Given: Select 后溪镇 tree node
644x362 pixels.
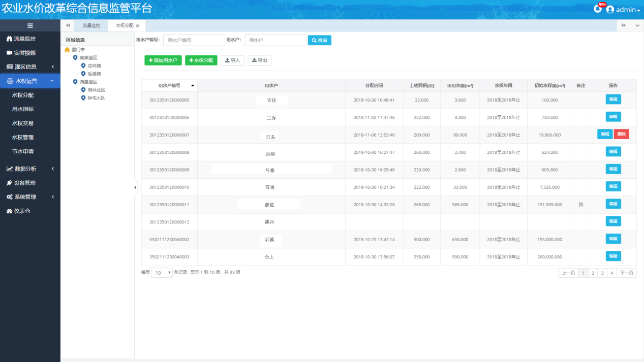Looking at the screenshot, I should click(x=94, y=74).
